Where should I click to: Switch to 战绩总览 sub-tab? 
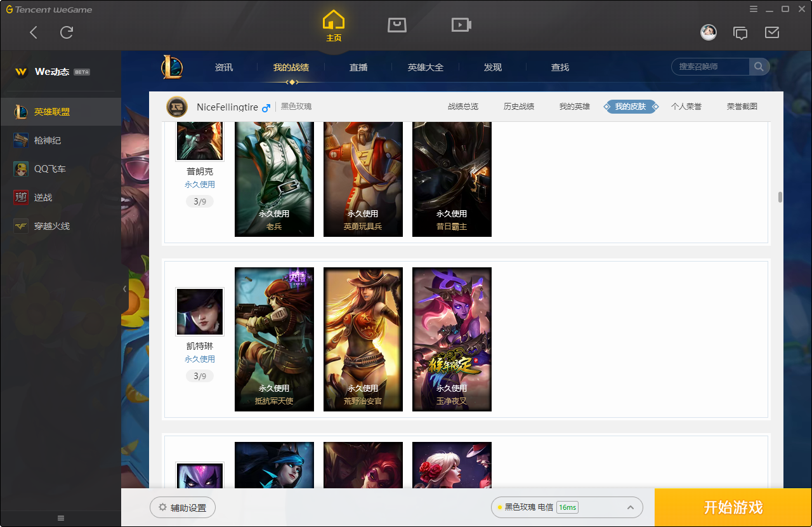463,107
